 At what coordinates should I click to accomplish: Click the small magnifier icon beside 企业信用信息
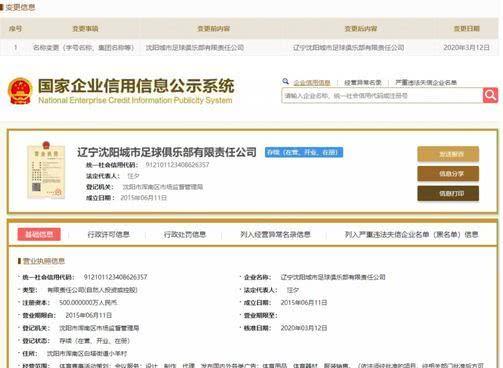point(285,81)
